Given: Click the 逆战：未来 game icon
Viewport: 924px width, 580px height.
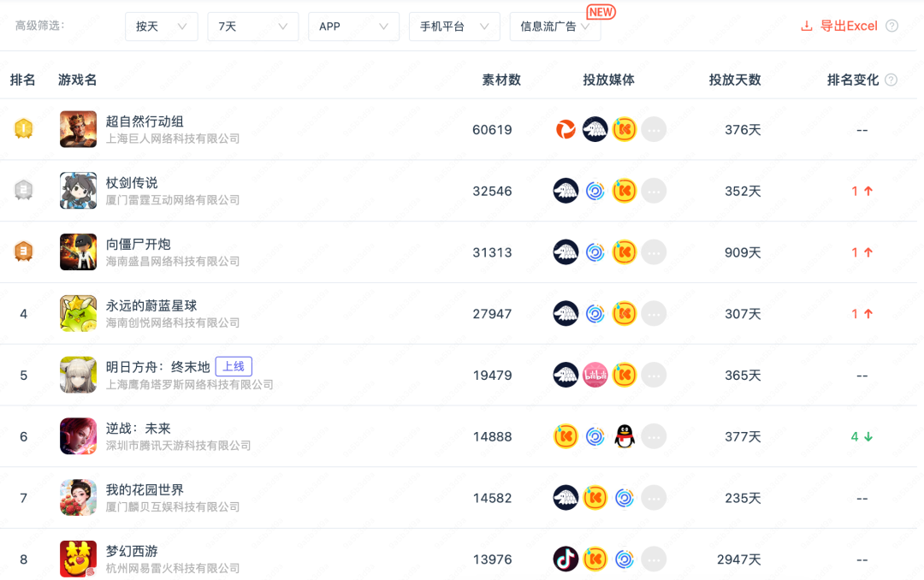Looking at the screenshot, I should (78, 436).
